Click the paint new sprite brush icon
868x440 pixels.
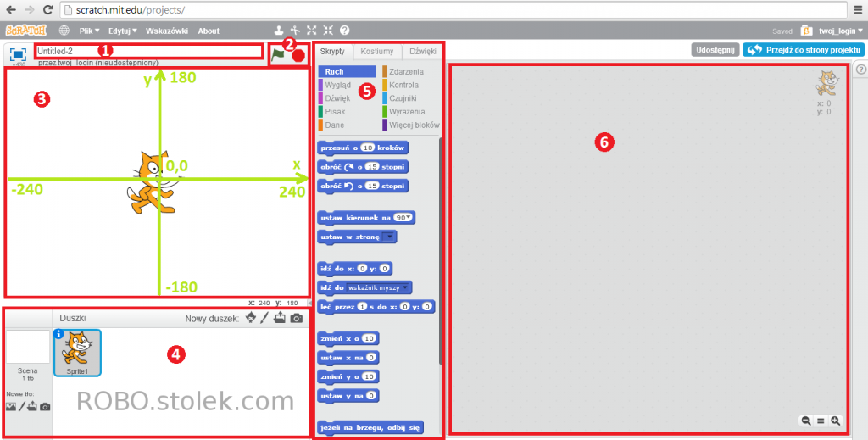pyautogui.click(x=264, y=318)
